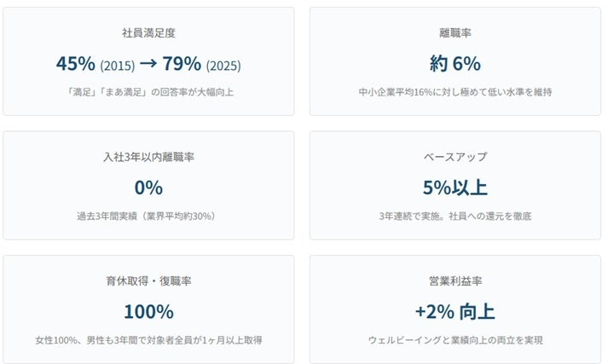Select the 離職率 card heading
This screenshot has width=608, height=364.
click(455, 33)
